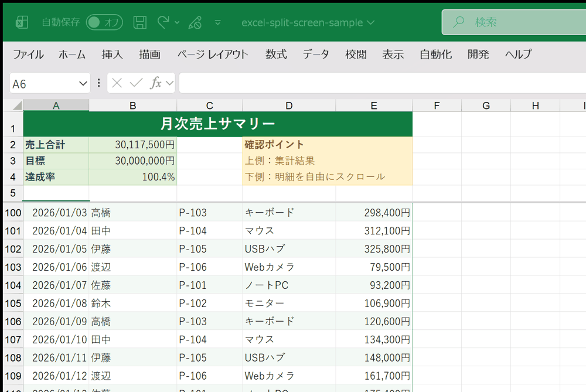Click the formula bar Enter checkmark icon
Screen dimensions: 586x392
[x=136, y=83]
